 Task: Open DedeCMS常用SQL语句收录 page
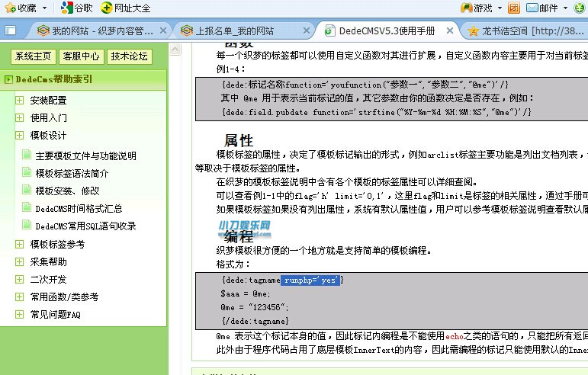(x=86, y=226)
